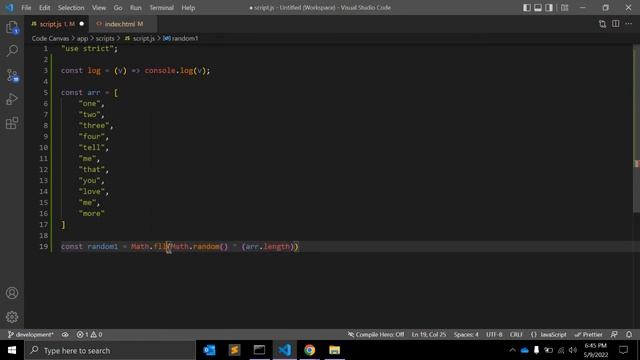640x360 pixels.
Task: Open Google Chrome from the taskbar
Action: 309,350
